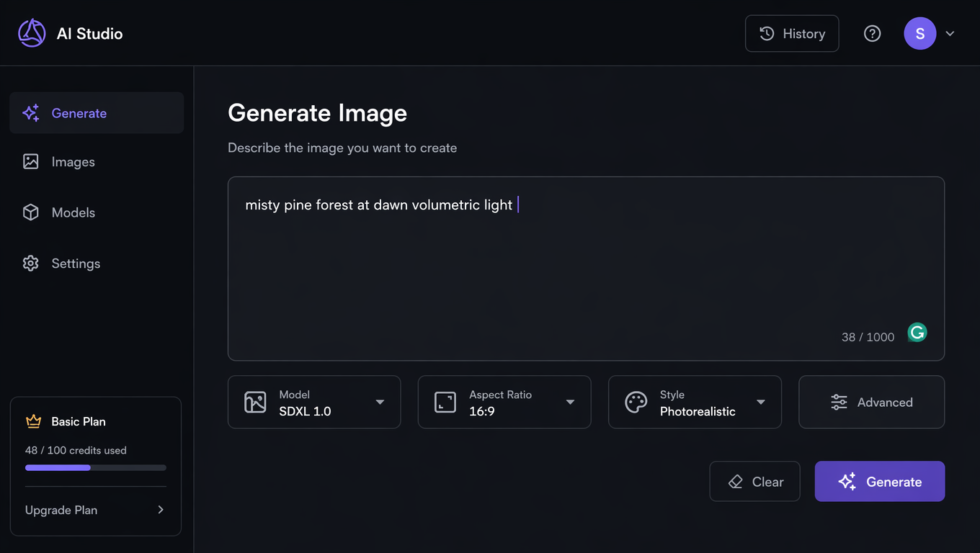Click the picture icon in Model selector
Image resolution: width=980 pixels, height=553 pixels.
click(x=255, y=402)
